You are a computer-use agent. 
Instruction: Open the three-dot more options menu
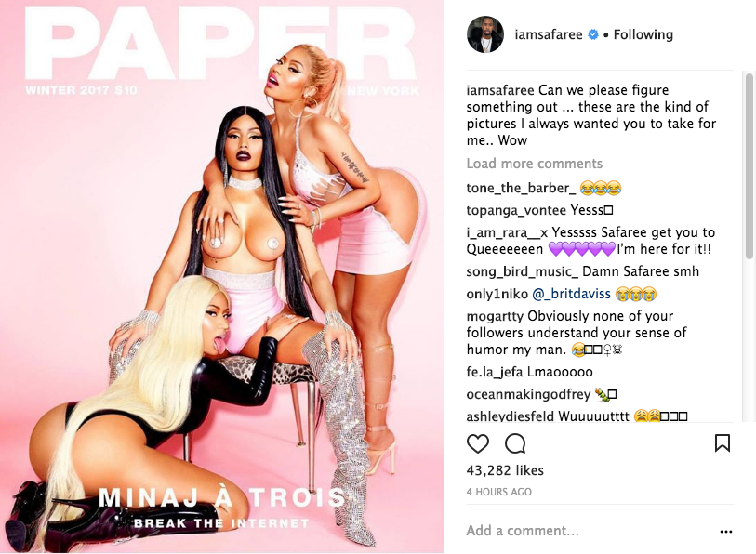(x=726, y=532)
